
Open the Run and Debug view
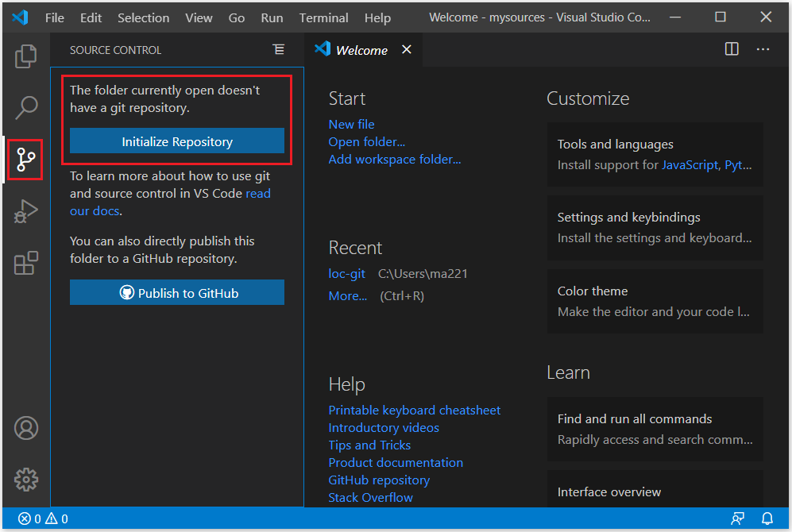click(x=25, y=211)
